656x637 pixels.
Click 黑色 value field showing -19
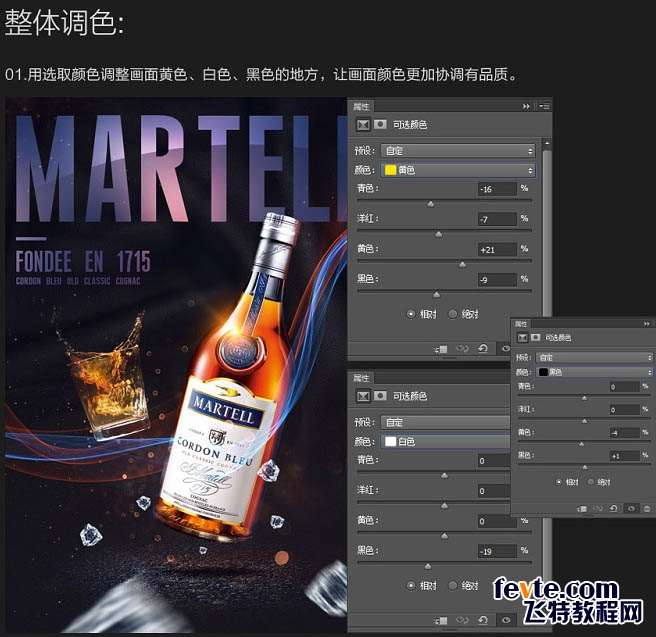(497, 551)
